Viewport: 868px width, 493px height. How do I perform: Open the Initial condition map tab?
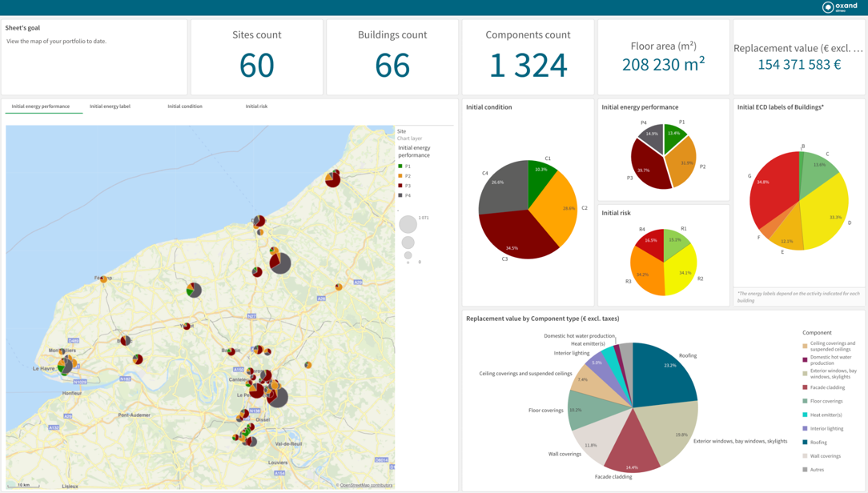click(184, 106)
